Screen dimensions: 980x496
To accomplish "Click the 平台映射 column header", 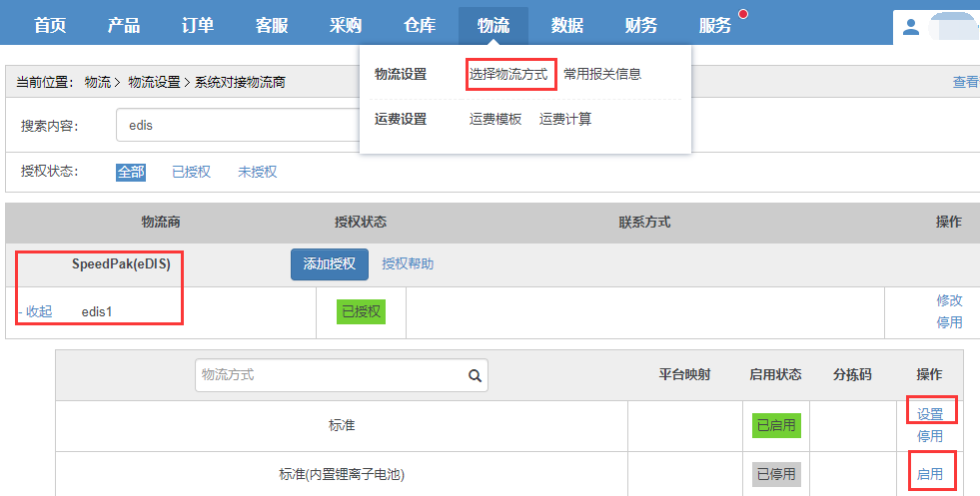I will [x=684, y=375].
